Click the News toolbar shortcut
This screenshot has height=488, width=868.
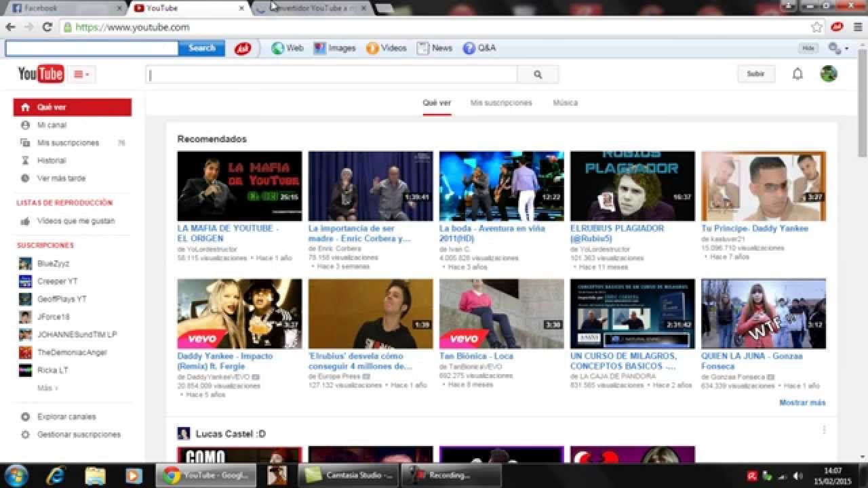pyautogui.click(x=435, y=48)
